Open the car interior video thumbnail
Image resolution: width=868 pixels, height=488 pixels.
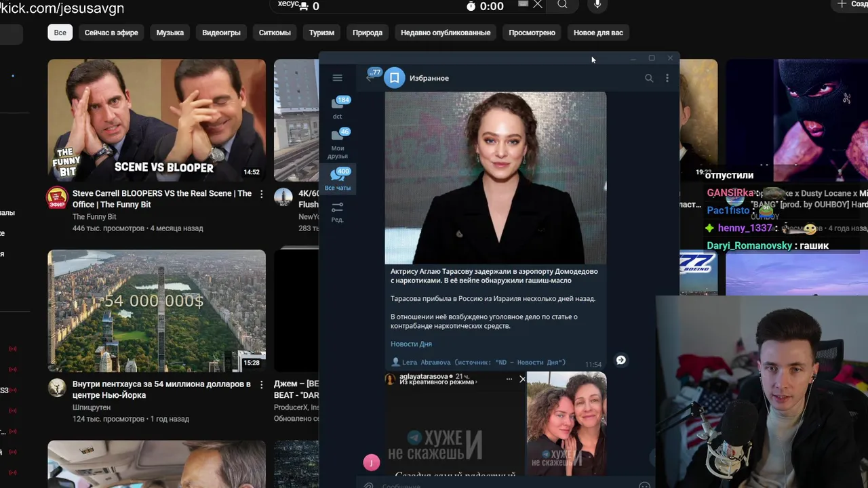click(x=157, y=464)
